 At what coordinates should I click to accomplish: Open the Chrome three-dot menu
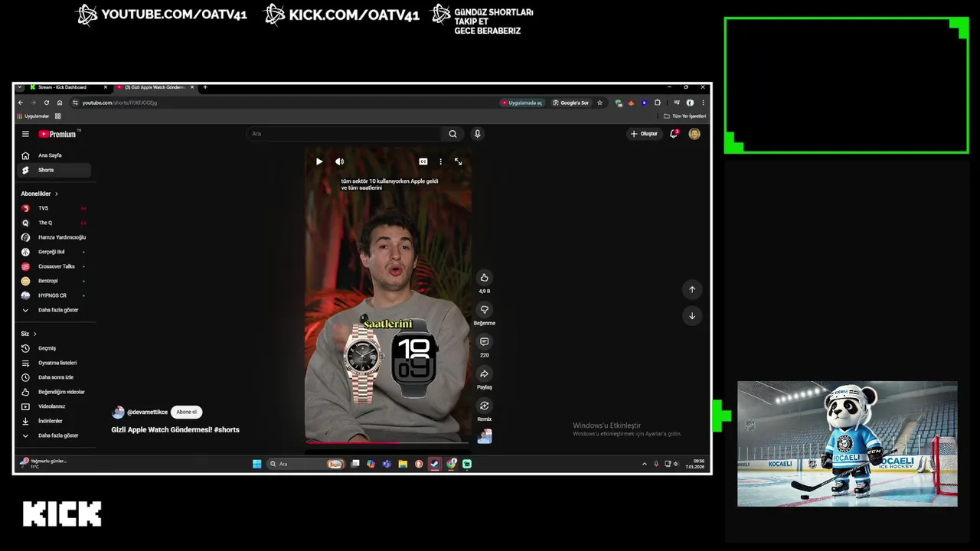[703, 103]
